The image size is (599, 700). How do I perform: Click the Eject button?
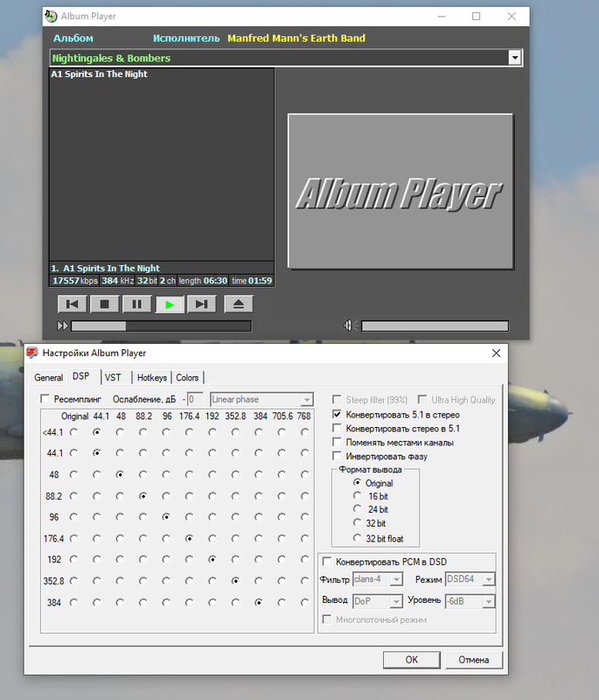[x=239, y=304]
